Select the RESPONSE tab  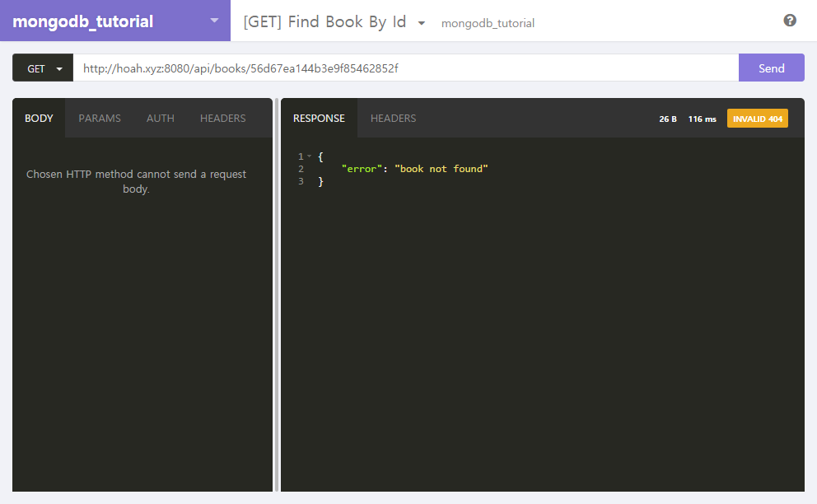tap(319, 118)
